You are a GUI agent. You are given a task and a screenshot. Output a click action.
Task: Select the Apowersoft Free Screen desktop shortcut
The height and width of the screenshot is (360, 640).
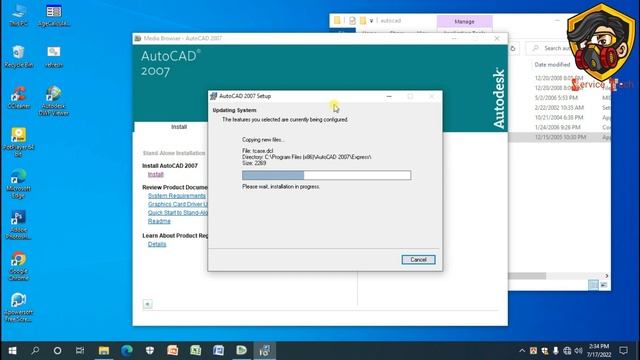[18, 307]
